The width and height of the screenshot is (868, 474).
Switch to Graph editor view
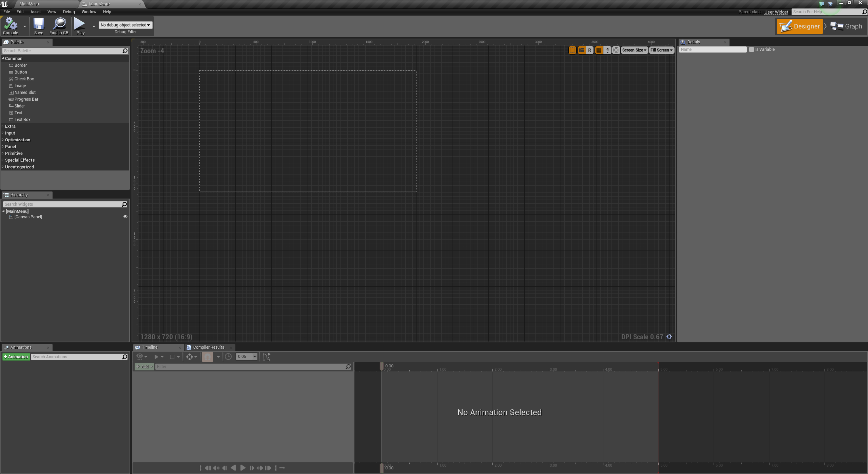(848, 26)
